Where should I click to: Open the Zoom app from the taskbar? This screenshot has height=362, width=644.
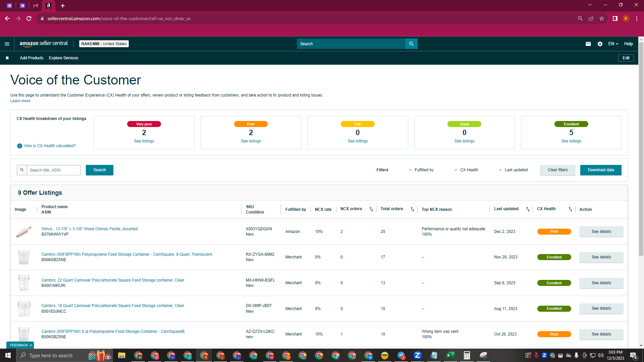[x=418, y=355]
